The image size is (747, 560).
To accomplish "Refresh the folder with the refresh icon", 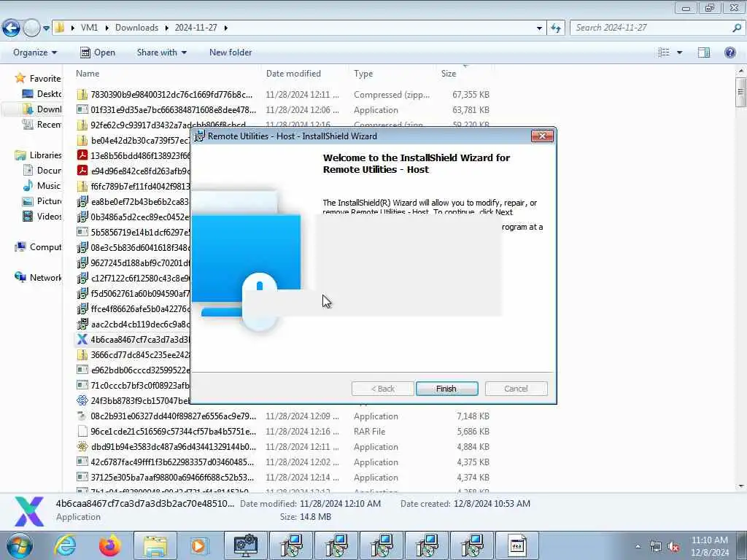I will [556, 28].
